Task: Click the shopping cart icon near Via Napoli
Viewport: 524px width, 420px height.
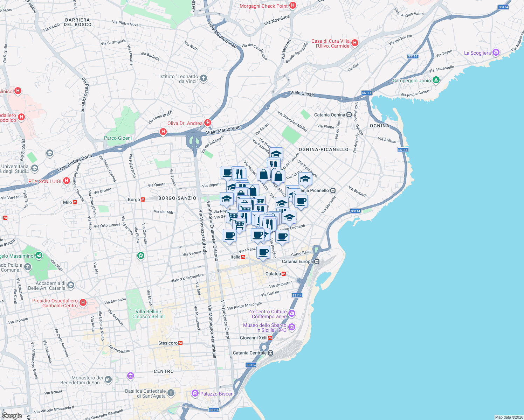Action: click(x=232, y=216)
